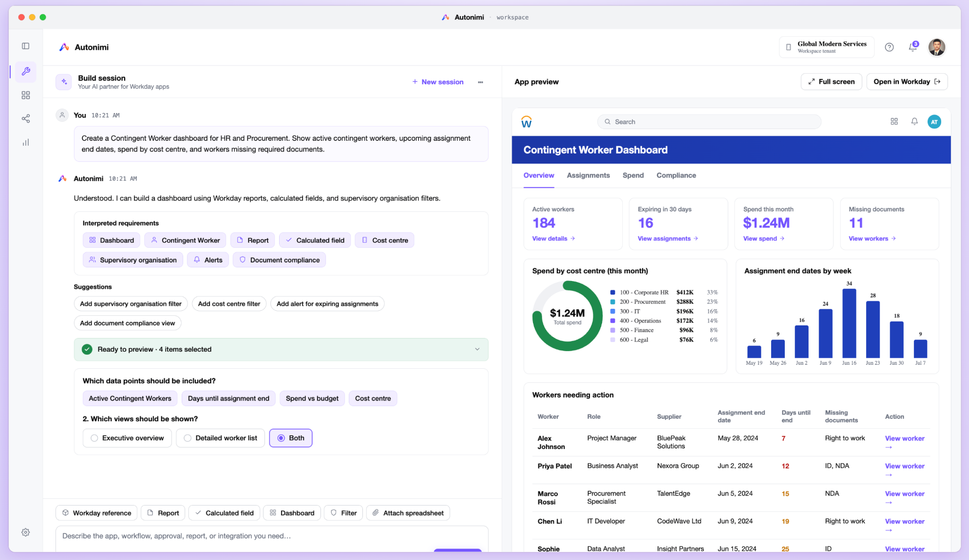Viewport: 969px width, 560px height.
Task: Toggle Cost centre data point chip
Action: (373, 399)
